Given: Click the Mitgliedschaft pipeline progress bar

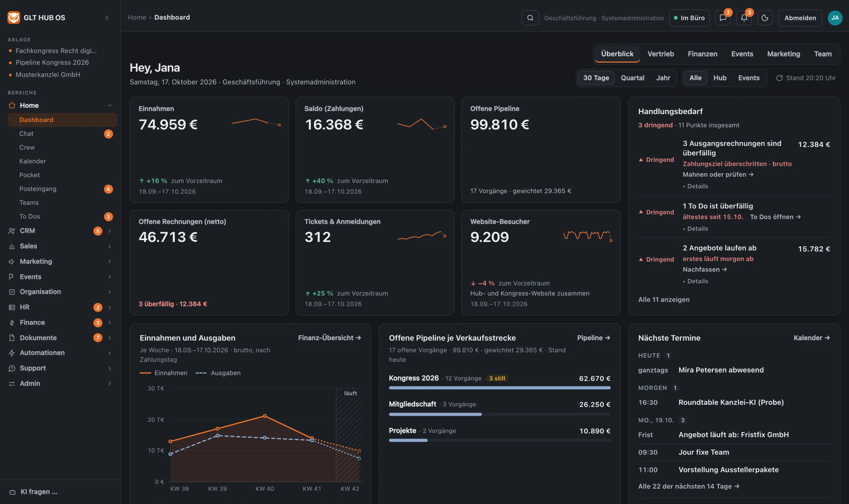Looking at the screenshot, I should click(x=499, y=414).
